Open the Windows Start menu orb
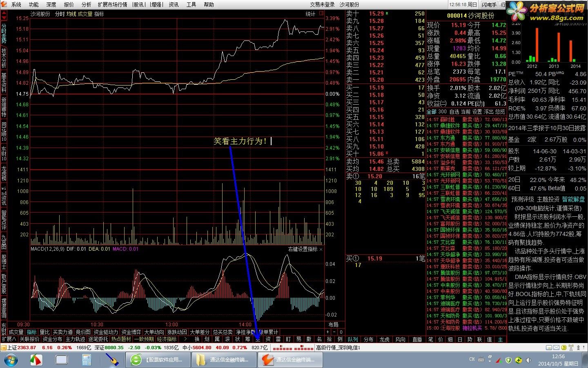This screenshot has width=588, height=368. pos(11,360)
